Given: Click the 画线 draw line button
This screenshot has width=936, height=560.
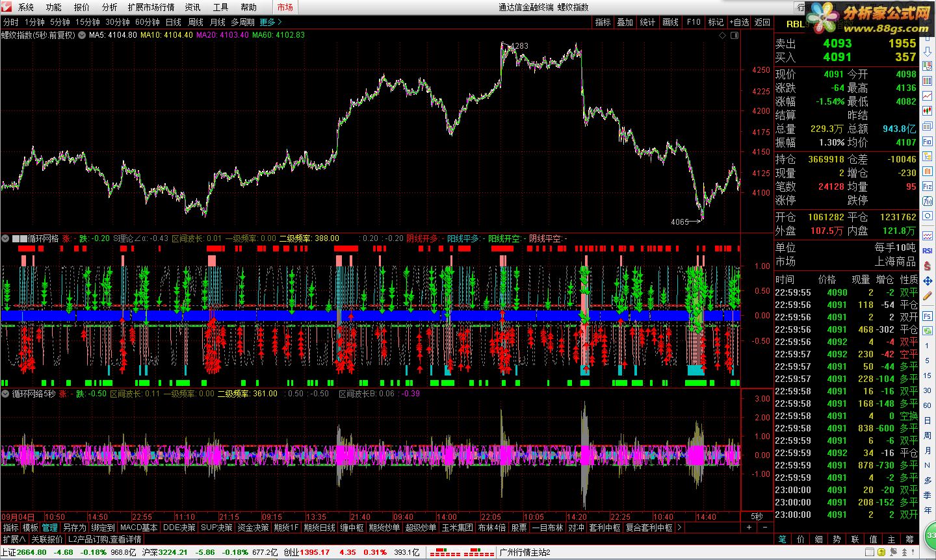Looking at the screenshot, I should click(x=671, y=22).
